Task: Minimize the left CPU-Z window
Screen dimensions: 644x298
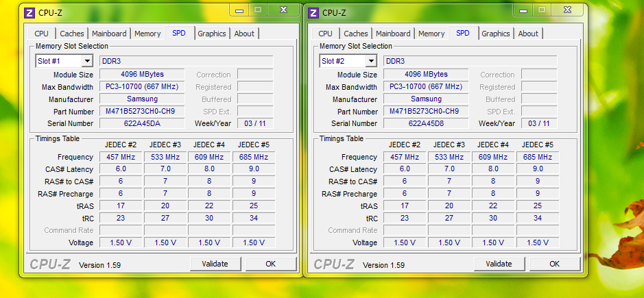Action: pyautogui.click(x=239, y=10)
